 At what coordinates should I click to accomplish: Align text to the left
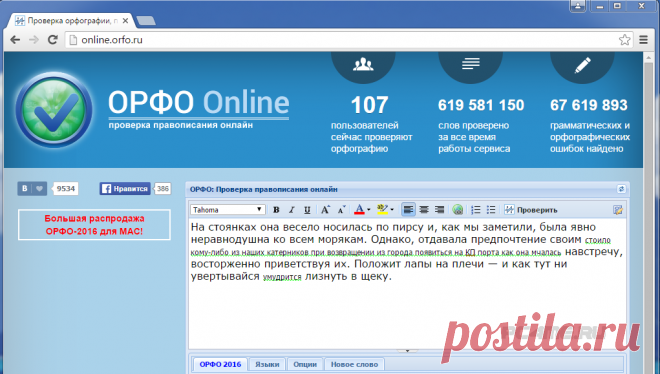pyautogui.click(x=408, y=210)
